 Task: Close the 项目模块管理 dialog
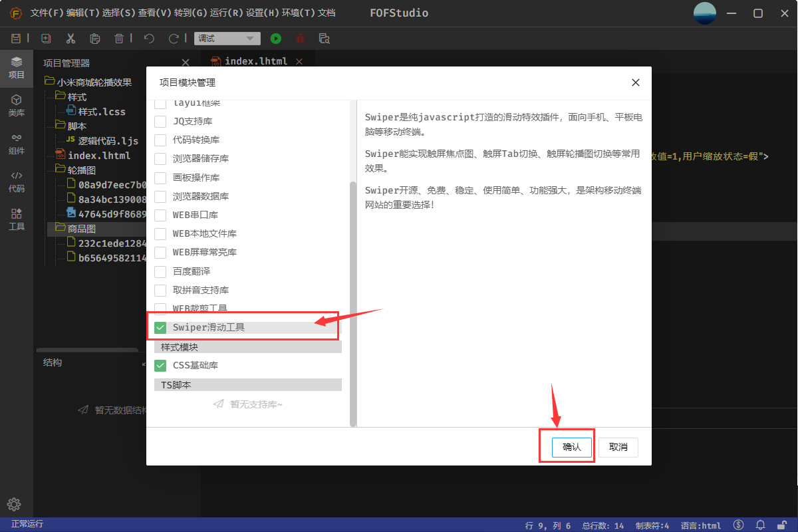[x=636, y=82]
